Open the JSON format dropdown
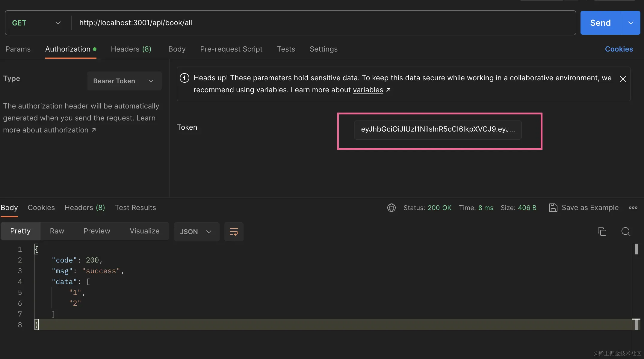The height and width of the screenshot is (359, 644). tap(196, 232)
